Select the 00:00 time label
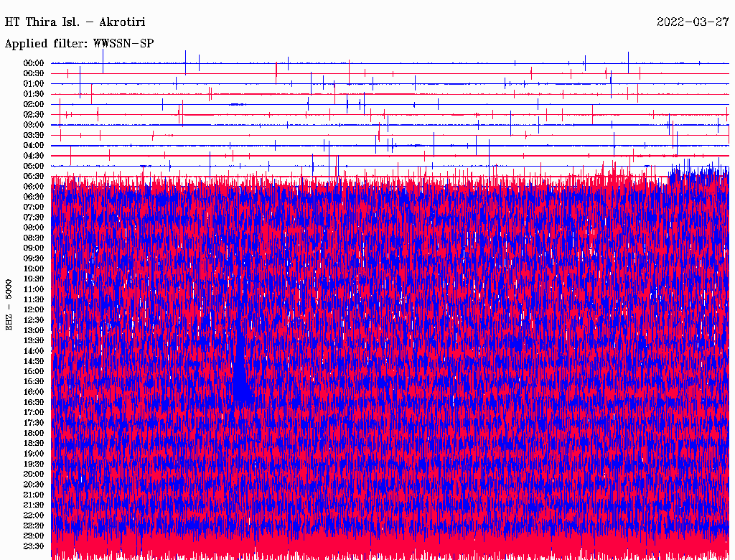The image size is (735, 560). coord(34,63)
